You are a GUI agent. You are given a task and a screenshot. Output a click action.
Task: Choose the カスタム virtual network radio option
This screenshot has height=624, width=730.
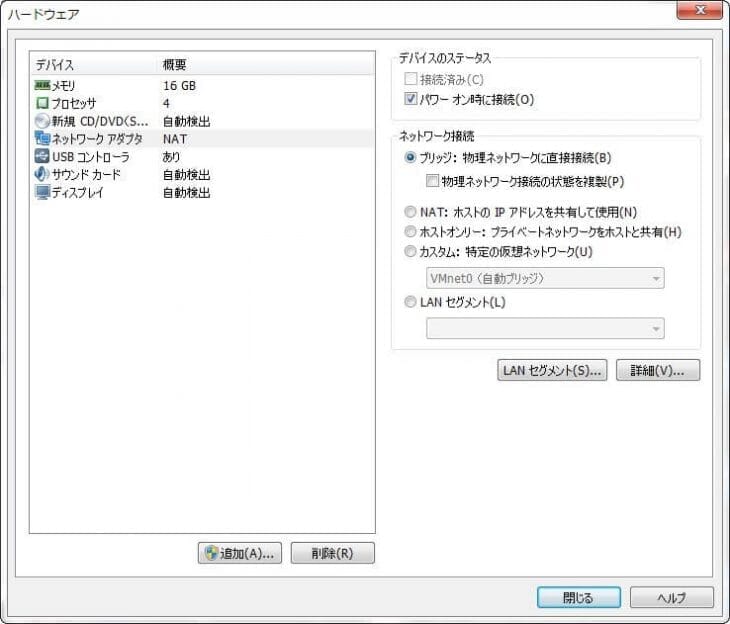[411, 252]
